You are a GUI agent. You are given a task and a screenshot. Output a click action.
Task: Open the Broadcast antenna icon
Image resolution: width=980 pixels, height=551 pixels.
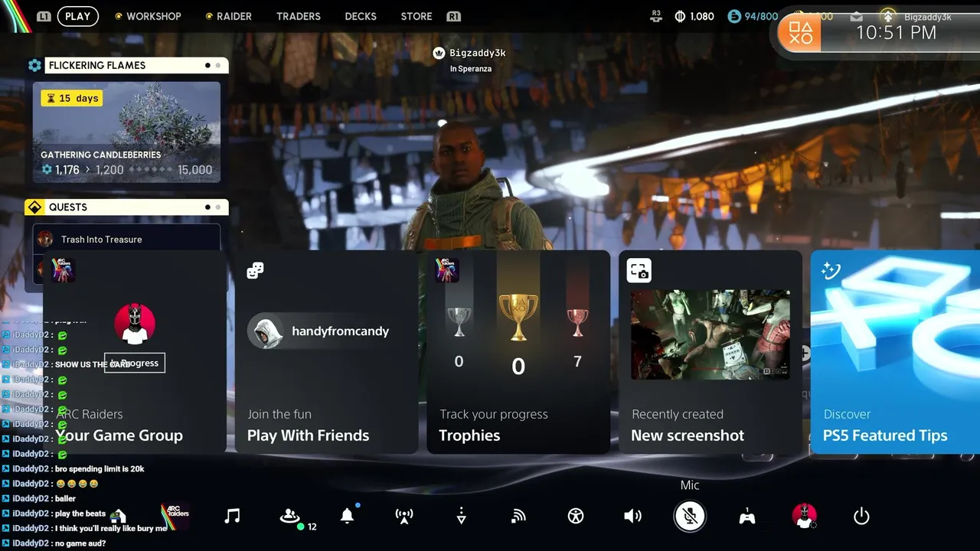pyautogui.click(x=404, y=516)
